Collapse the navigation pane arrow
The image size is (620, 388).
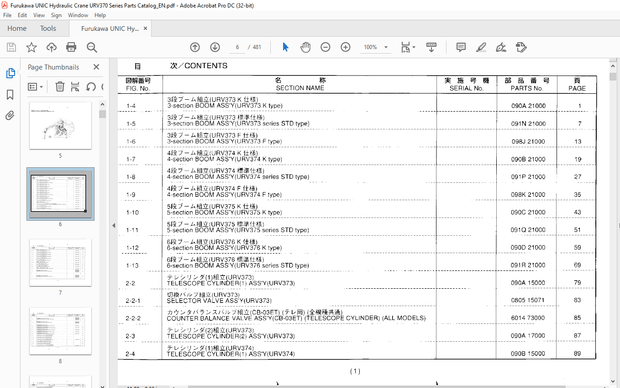[x=114, y=225]
